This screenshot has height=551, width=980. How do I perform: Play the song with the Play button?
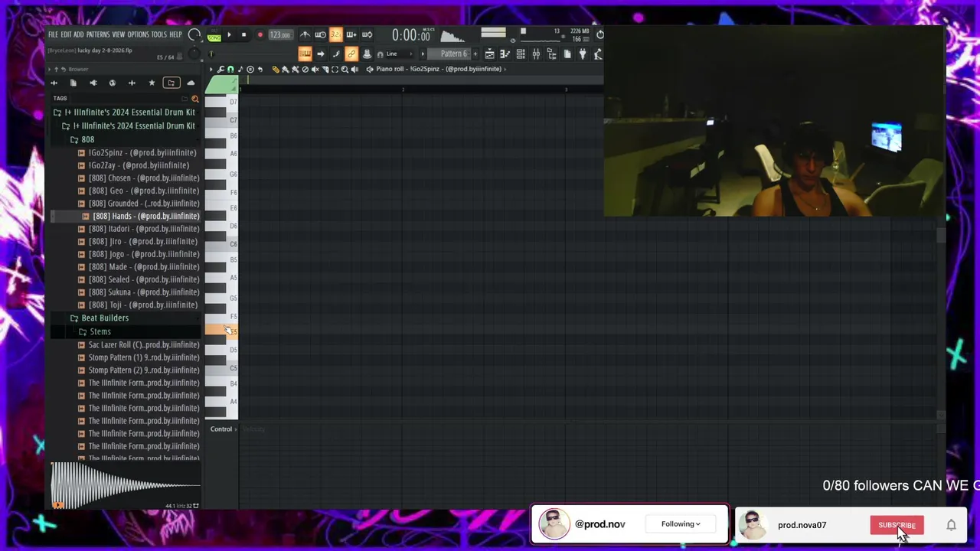point(229,35)
